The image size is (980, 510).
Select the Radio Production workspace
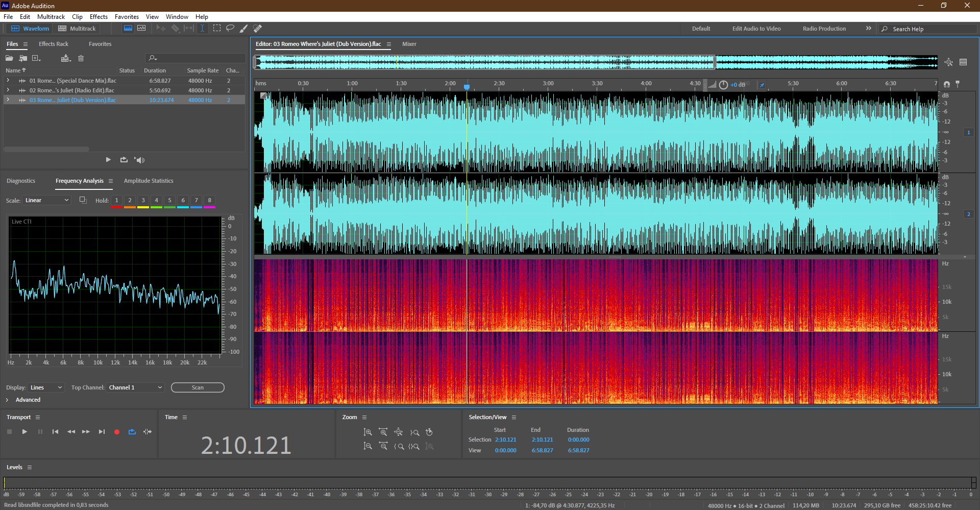[x=824, y=29]
